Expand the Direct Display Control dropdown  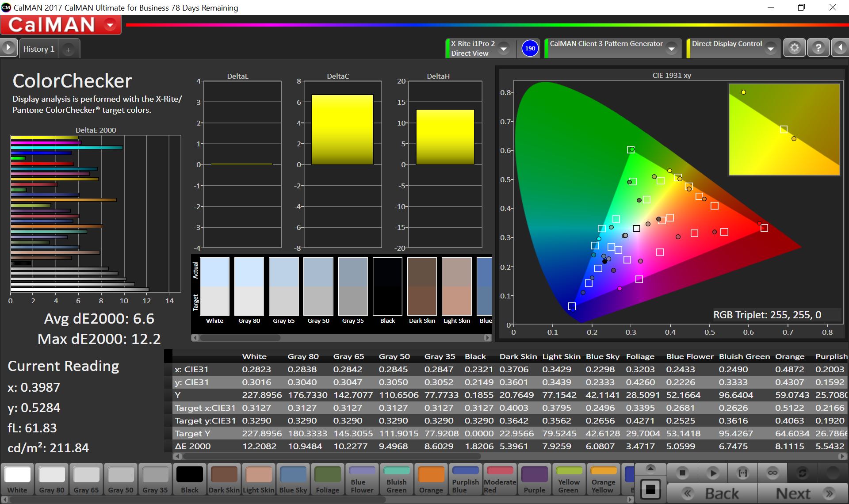point(771,49)
